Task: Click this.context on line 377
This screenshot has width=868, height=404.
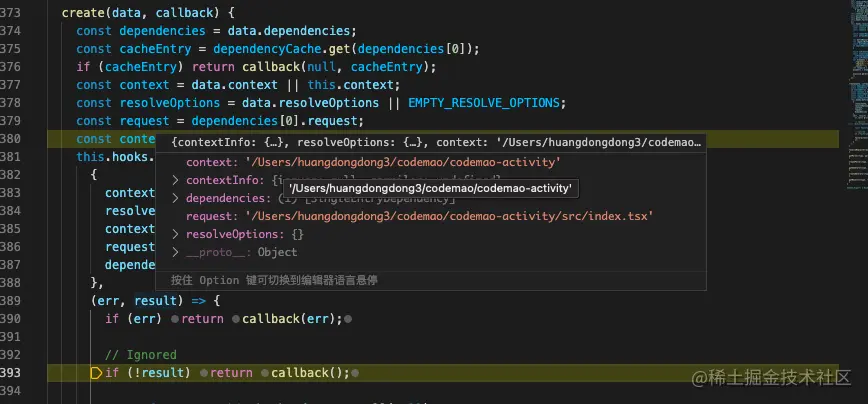Action: click(350, 85)
